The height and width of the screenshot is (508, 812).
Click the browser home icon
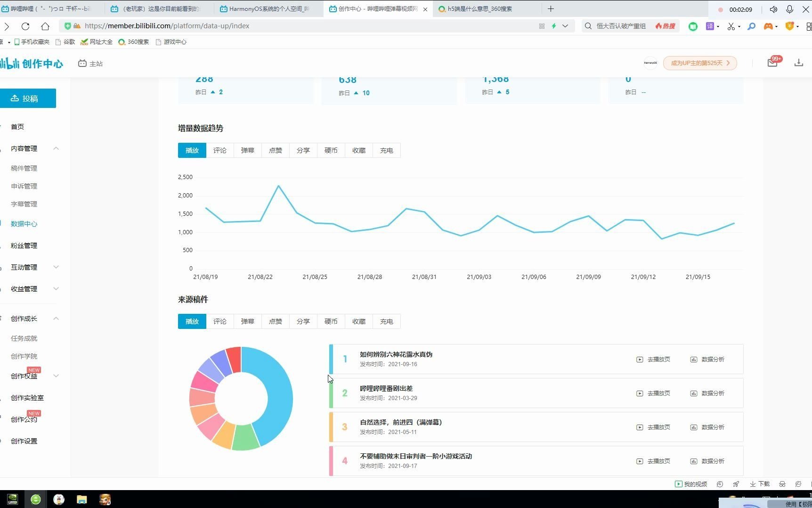pos(45,26)
